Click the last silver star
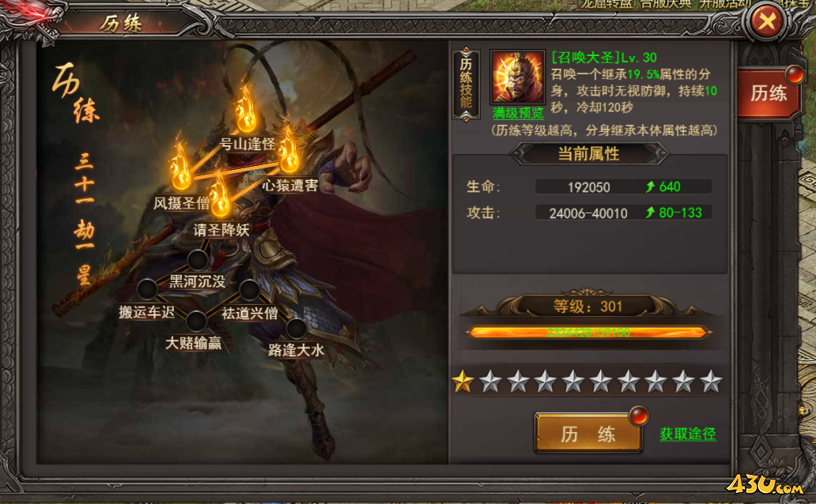Image resolution: width=816 pixels, height=504 pixels. click(x=711, y=382)
